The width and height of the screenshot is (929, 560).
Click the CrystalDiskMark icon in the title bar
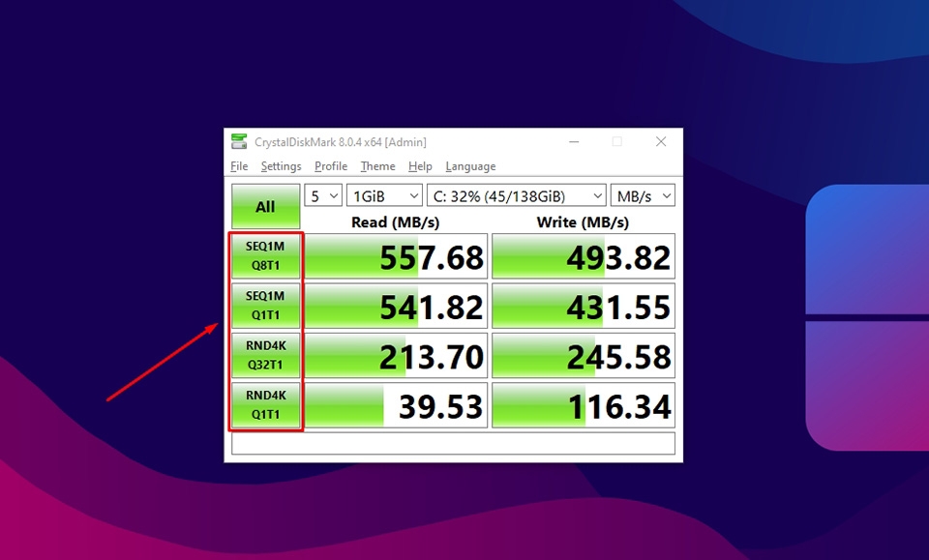pos(239,141)
